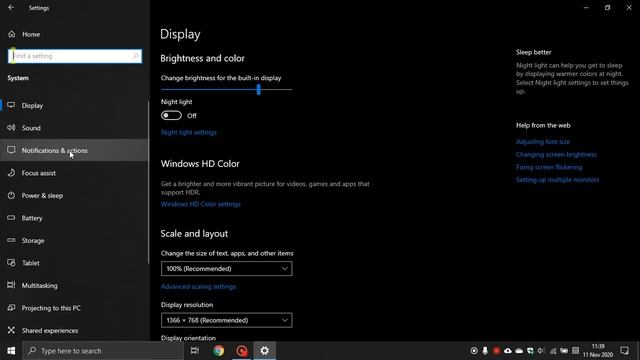
Task: Open Fixing screen flickering help link
Action: tap(549, 167)
